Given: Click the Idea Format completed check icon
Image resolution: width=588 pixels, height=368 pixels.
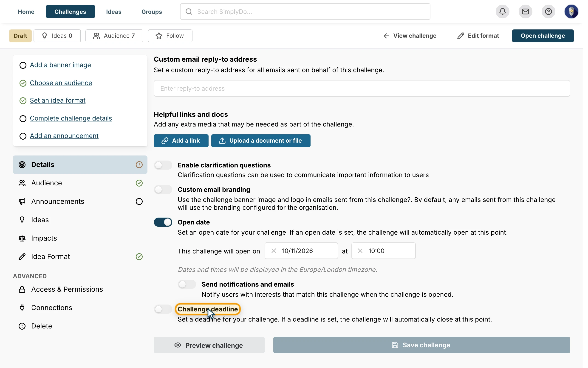Looking at the screenshot, I should 139,256.
